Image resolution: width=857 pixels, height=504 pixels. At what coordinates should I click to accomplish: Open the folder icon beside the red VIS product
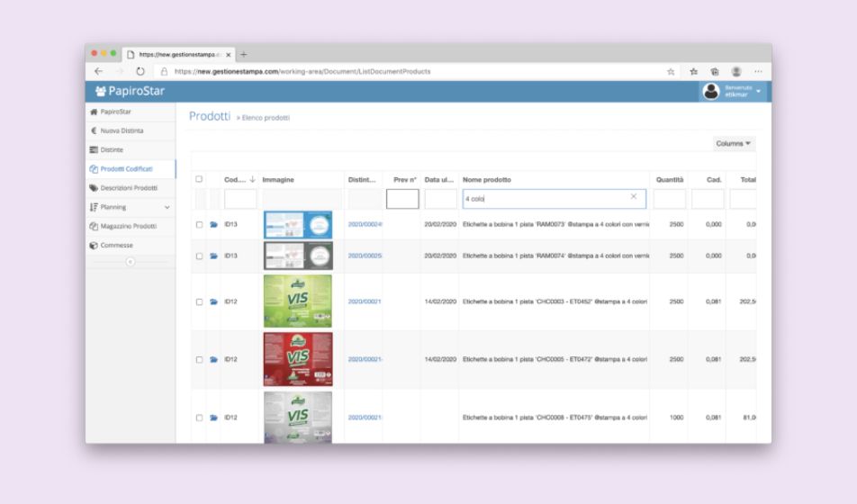point(213,359)
